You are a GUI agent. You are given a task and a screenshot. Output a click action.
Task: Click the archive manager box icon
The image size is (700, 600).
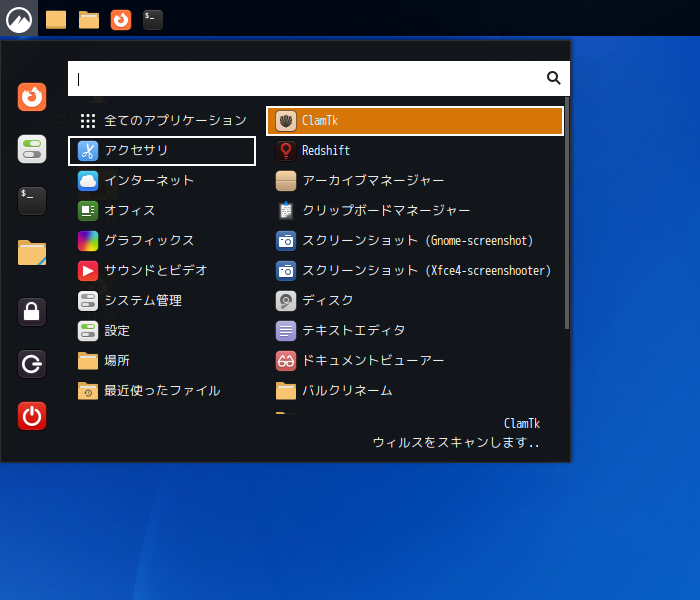point(286,181)
